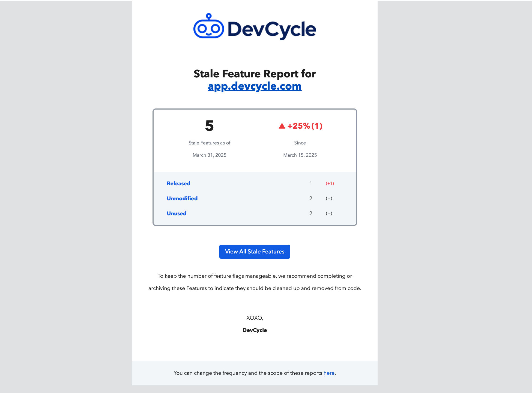
Task: Click the March 31, 2025 date text
Action: pos(209,155)
